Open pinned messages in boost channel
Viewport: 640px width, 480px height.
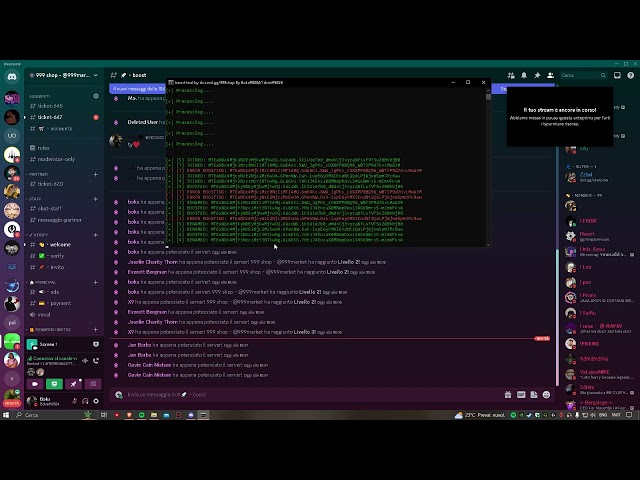click(537, 75)
